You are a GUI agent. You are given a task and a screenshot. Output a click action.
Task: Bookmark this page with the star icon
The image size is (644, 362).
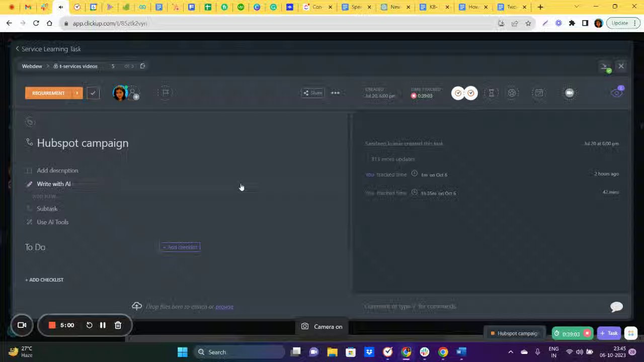528,23
